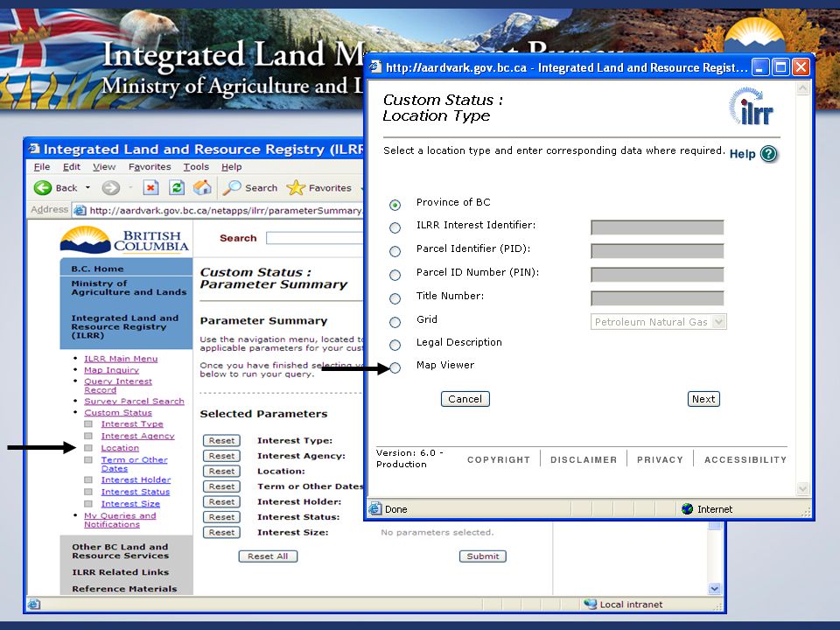The image size is (840, 630).
Task: Click the Back arrow icon in browser toolbar
Action: [43, 188]
